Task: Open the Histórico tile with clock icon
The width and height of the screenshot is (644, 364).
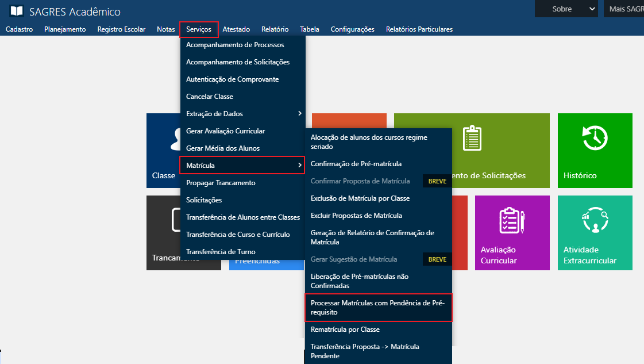Action: click(x=595, y=151)
